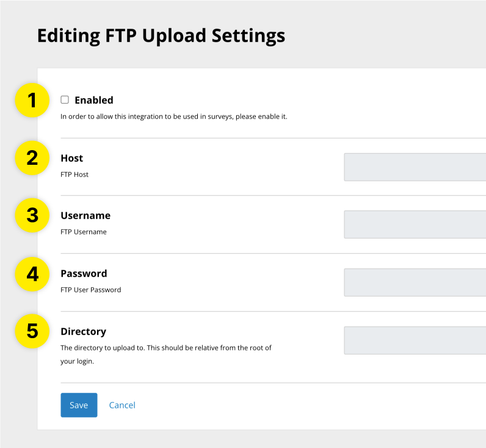Click the bold Enabled label text
486x448 pixels.
pos(94,100)
